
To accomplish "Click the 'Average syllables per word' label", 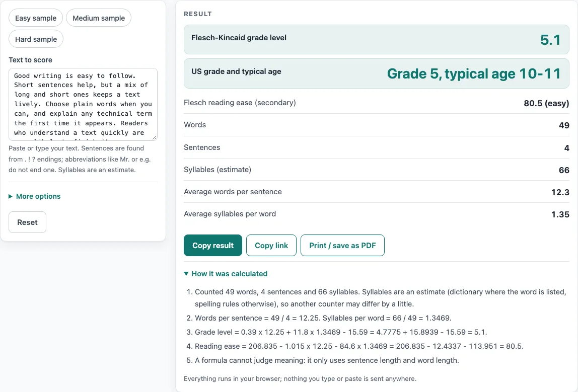I will (230, 214).
